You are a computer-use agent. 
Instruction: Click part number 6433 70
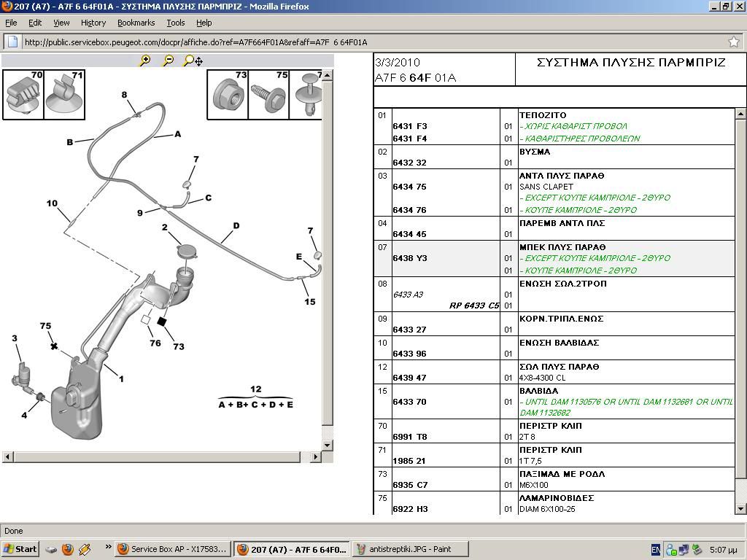click(409, 402)
